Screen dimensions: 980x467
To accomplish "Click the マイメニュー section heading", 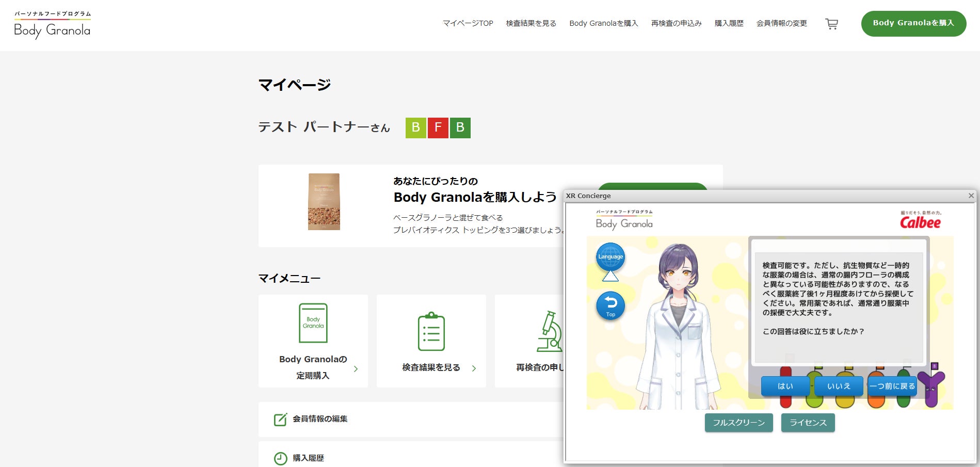I will coord(290,279).
